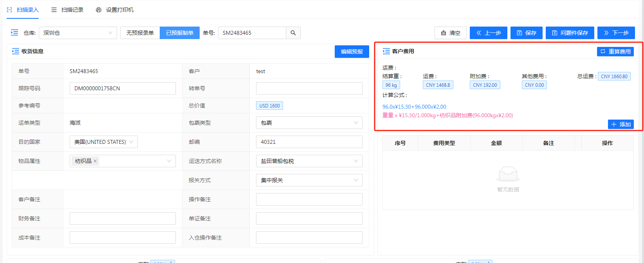Click the collapse menu icon left of 仓库

coord(14,33)
